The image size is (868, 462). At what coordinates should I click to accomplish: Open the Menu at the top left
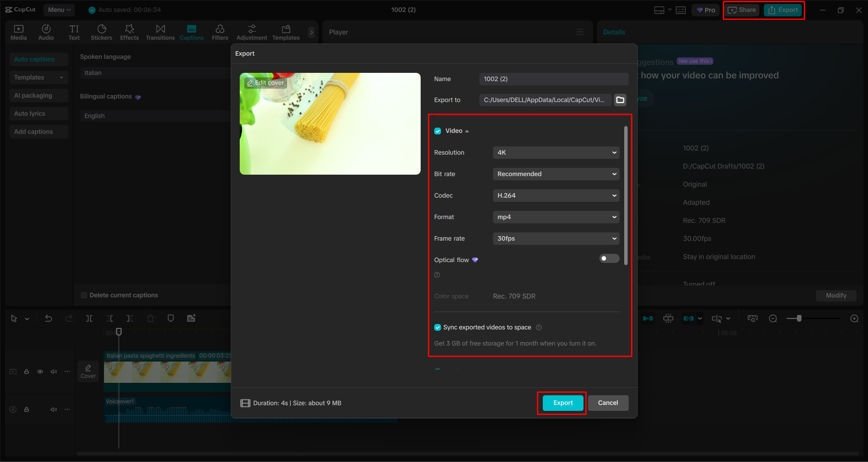59,10
